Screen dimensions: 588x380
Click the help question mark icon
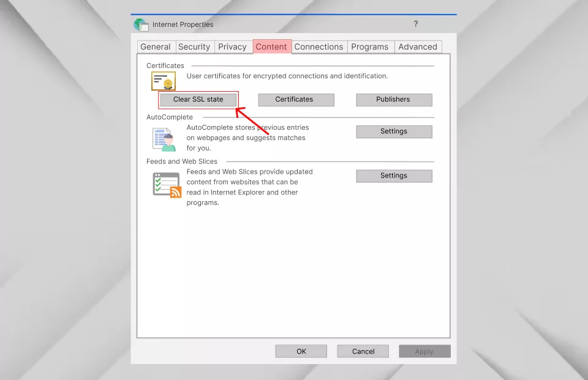pyautogui.click(x=415, y=24)
